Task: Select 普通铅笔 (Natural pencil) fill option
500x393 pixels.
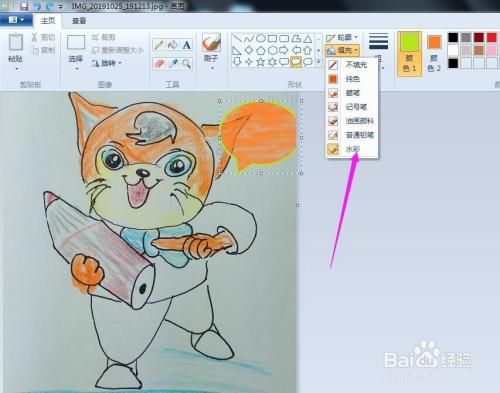Action: pyautogui.click(x=352, y=135)
